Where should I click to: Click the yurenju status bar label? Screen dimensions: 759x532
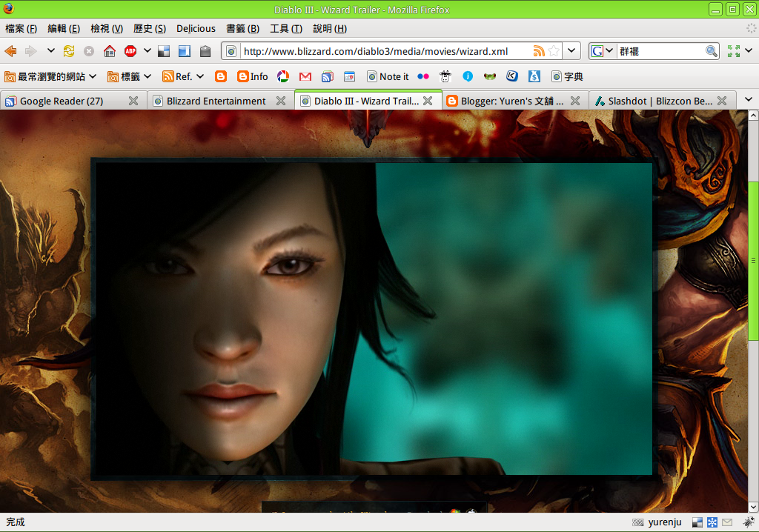(x=665, y=522)
